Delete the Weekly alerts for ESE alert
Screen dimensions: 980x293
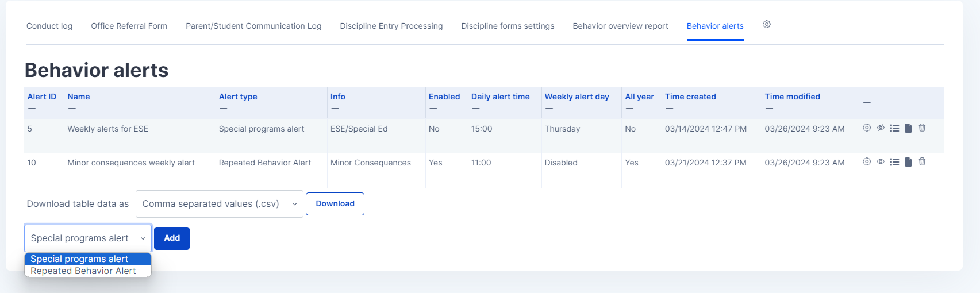tap(922, 128)
